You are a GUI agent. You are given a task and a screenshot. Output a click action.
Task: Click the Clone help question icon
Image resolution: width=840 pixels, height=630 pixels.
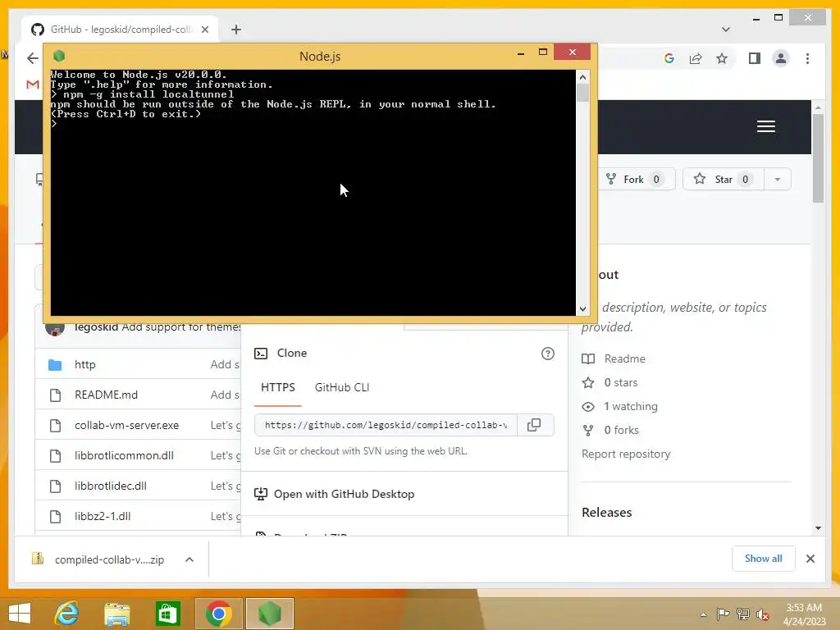(x=547, y=354)
